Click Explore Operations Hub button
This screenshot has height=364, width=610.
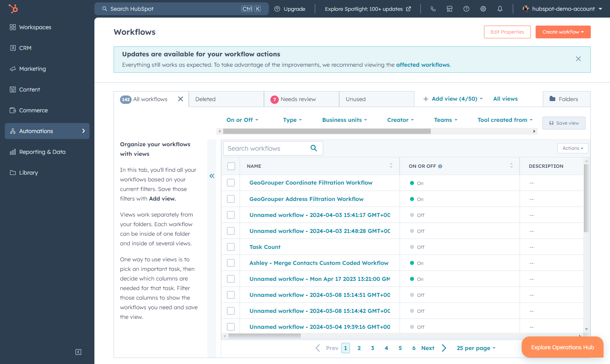(x=562, y=347)
